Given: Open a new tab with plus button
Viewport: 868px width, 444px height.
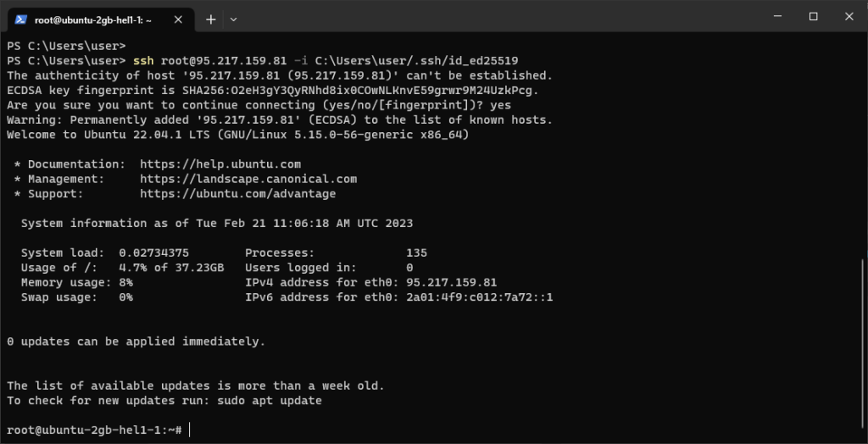Looking at the screenshot, I should pos(210,19).
